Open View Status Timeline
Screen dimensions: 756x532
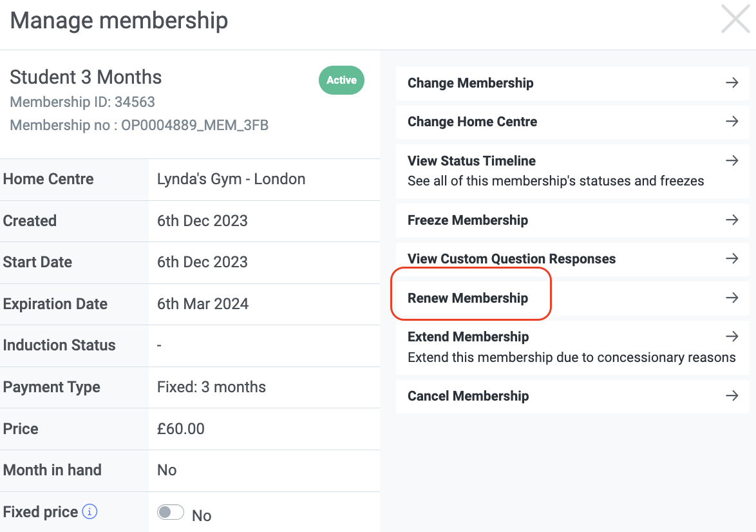coord(572,171)
